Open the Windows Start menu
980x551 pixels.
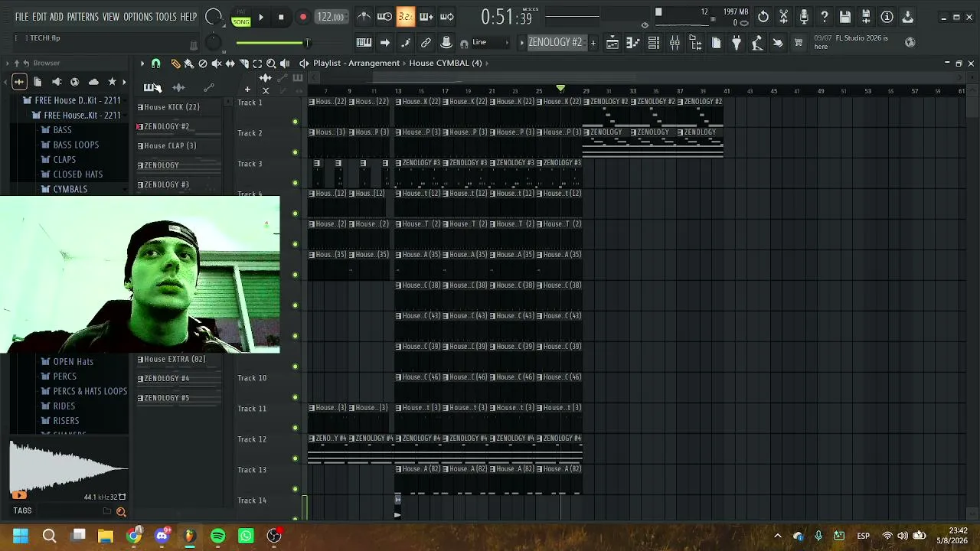pos(21,536)
